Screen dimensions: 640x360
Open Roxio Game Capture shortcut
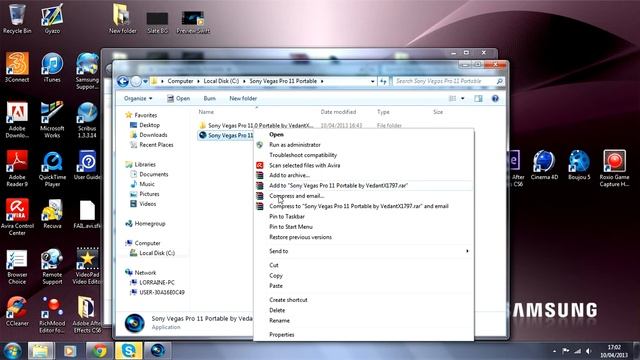pos(614,168)
